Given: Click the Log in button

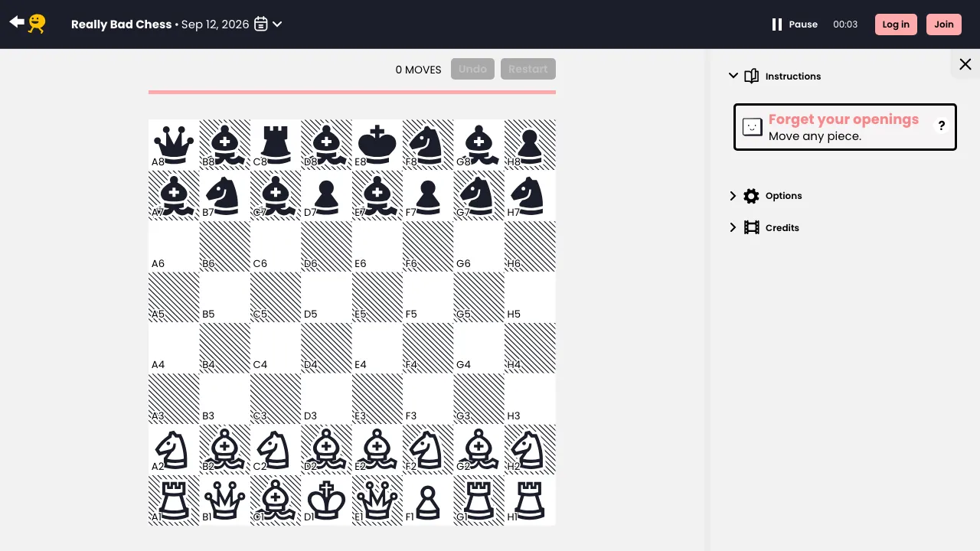Looking at the screenshot, I should (896, 24).
